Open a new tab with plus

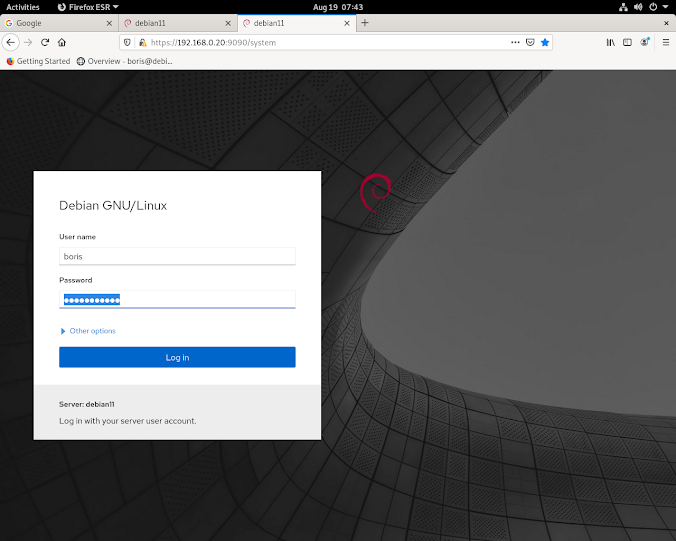(365, 23)
